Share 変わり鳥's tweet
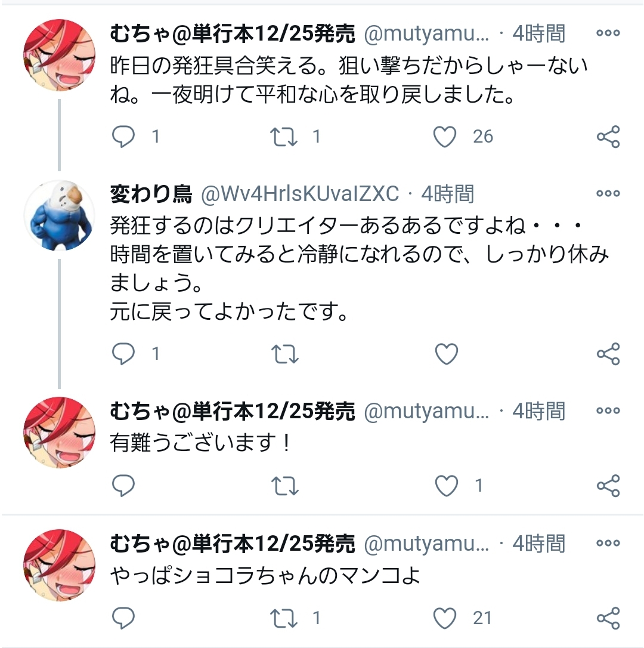The height and width of the screenshot is (648, 644). coord(608,354)
